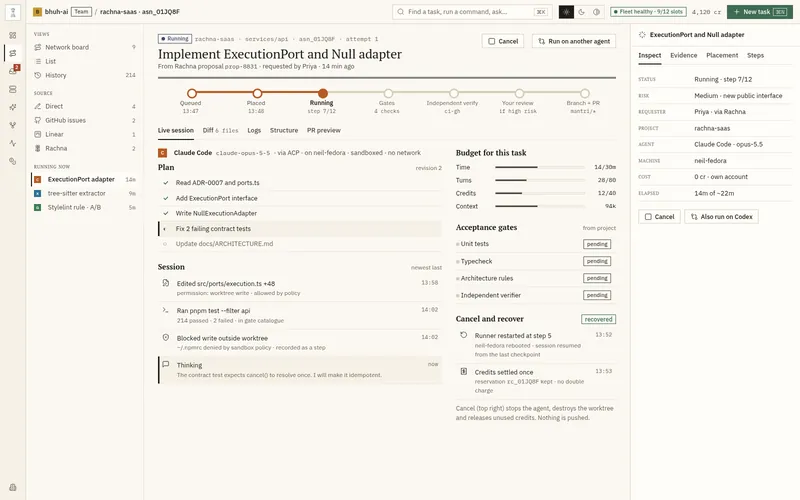Open the stacked machines icon in left rail
Viewport: 800px width, 500px height.
[x=13, y=89]
